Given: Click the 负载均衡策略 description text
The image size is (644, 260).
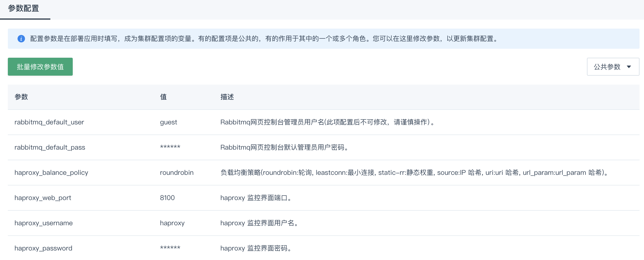Looking at the screenshot, I should click(x=414, y=173).
